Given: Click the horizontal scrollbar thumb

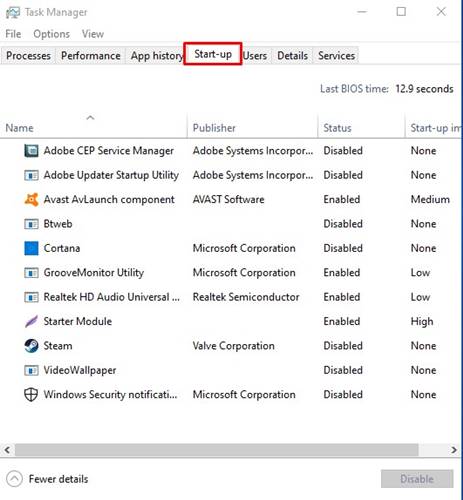Looking at the screenshot, I should click(x=217, y=450).
